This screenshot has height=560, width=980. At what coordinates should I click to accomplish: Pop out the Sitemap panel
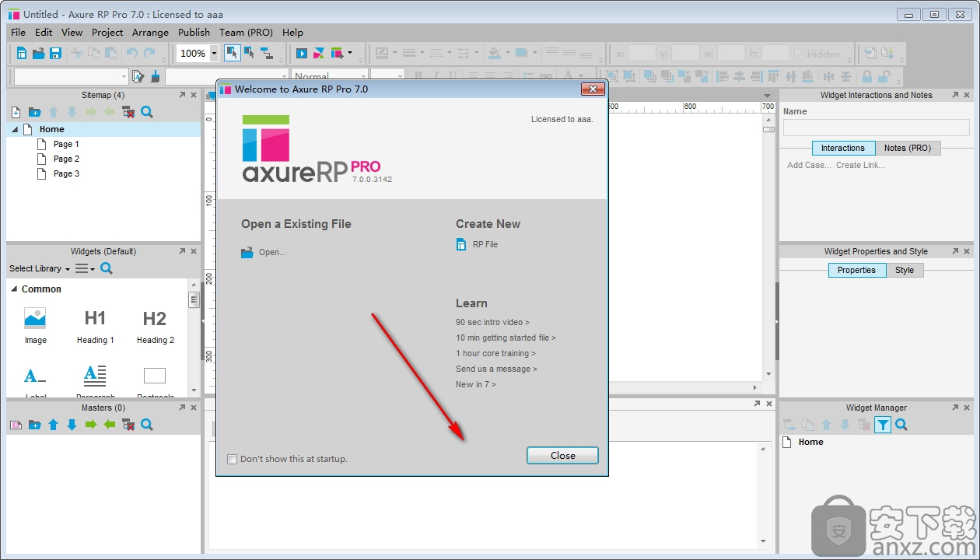(x=182, y=95)
